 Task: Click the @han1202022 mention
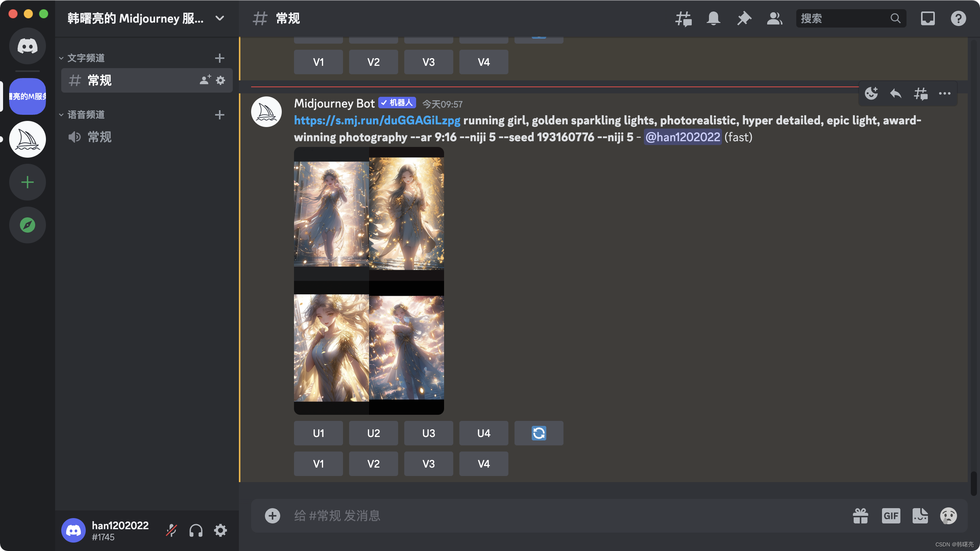(x=683, y=137)
